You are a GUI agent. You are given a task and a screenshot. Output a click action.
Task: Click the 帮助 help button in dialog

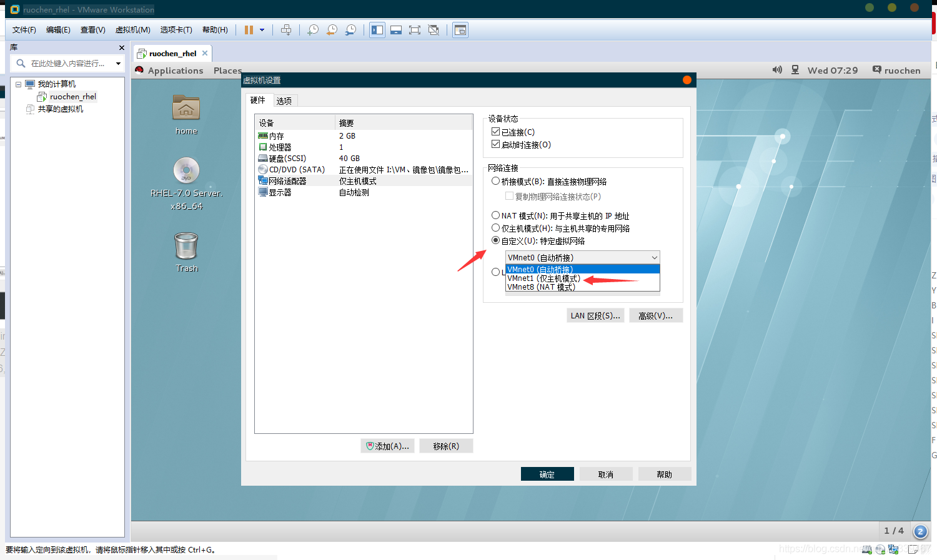(665, 474)
